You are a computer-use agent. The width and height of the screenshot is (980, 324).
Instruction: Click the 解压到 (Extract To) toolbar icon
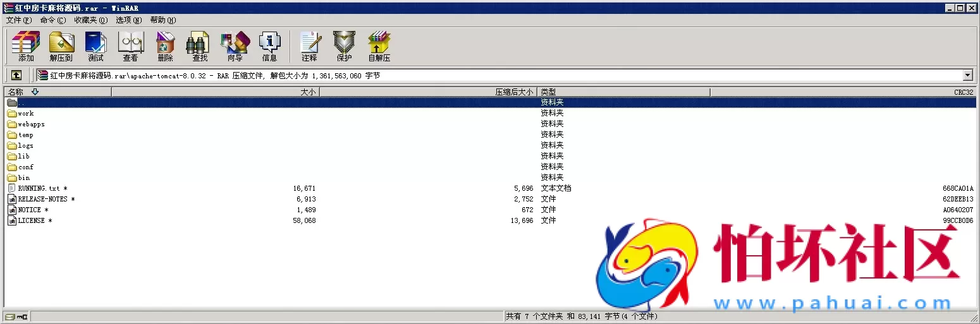[x=61, y=46]
